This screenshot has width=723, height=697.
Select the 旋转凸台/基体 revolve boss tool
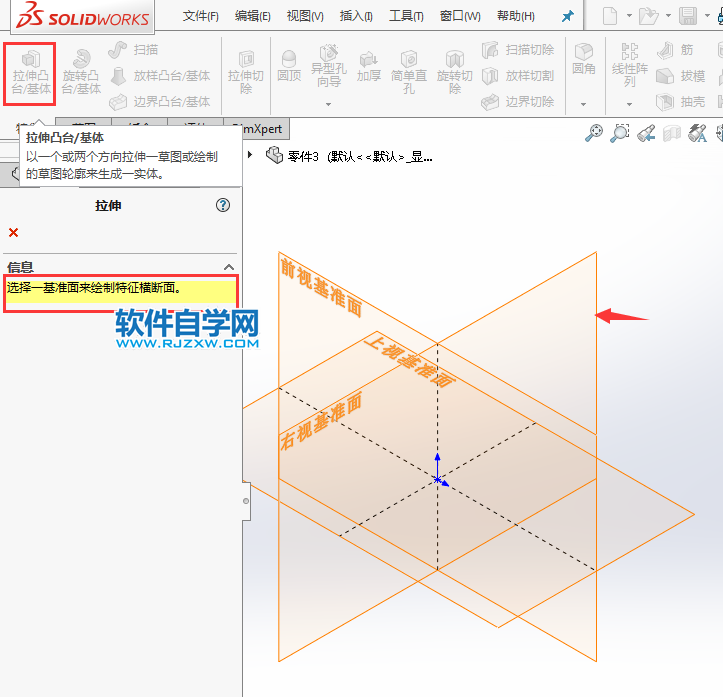click(81, 73)
